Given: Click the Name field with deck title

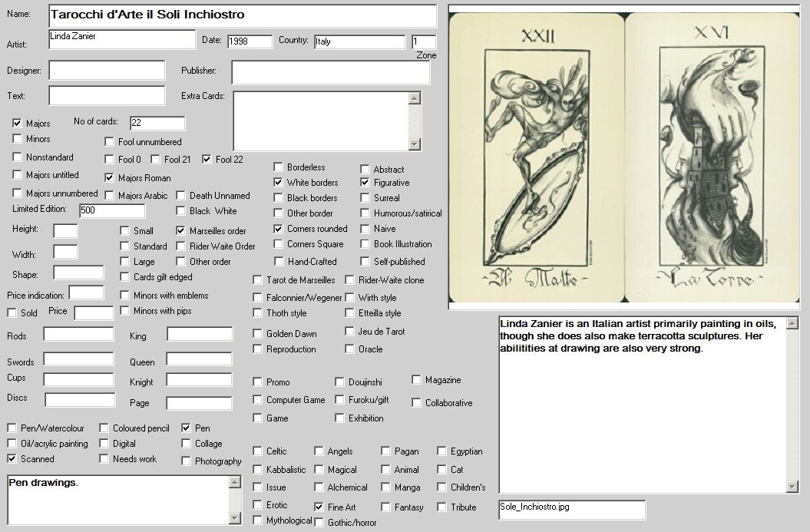Looking at the screenshot, I should (242, 15).
